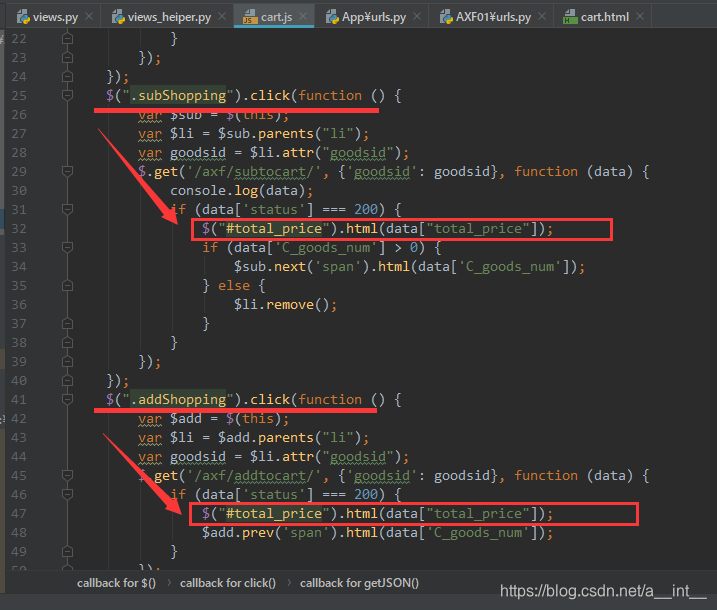This screenshot has height=610, width=717.
Task: Collapse the else block at line 35
Action: point(67,286)
